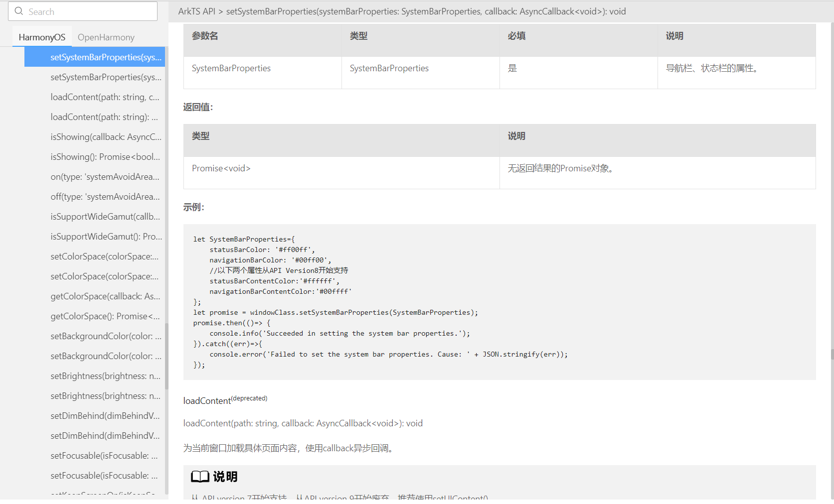The width and height of the screenshot is (834, 504).
Task: Click the main page scrollbar on the right
Action: (832, 354)
